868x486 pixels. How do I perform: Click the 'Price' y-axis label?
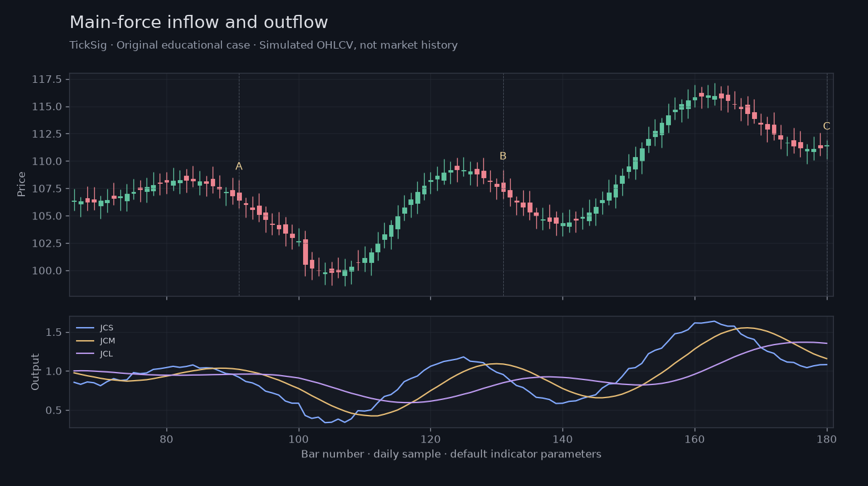pos(22,184)
